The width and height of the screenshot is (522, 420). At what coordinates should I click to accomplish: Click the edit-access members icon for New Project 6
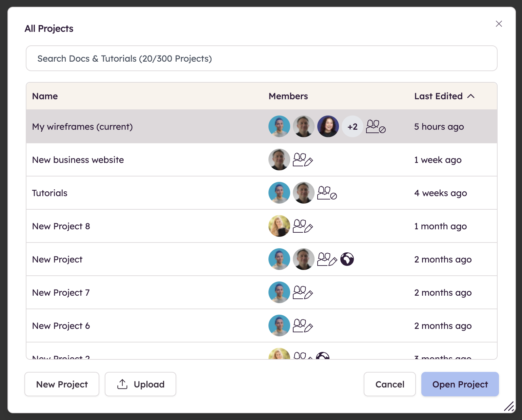[302, 326]
